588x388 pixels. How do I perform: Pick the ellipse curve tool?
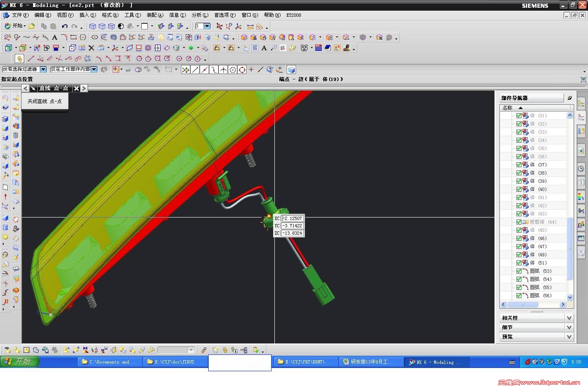pyautogui.click(x=95, y=37)
